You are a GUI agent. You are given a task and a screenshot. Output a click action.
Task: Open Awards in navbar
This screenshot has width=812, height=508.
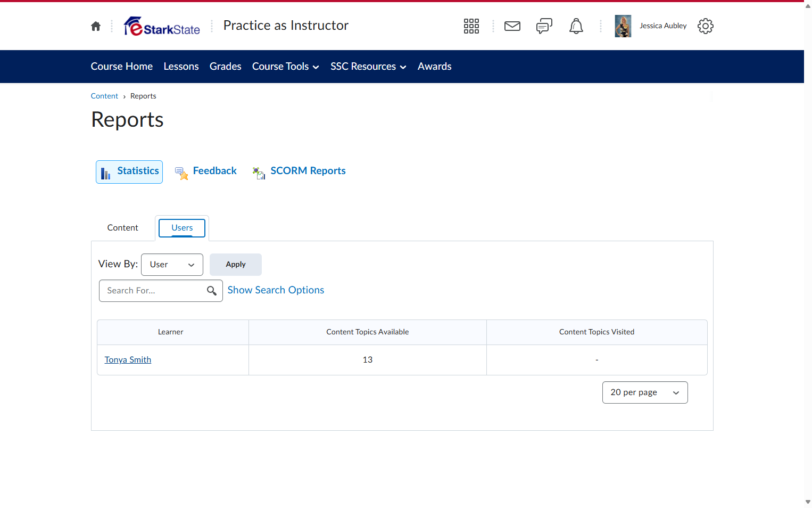click(x=435, y=67)
